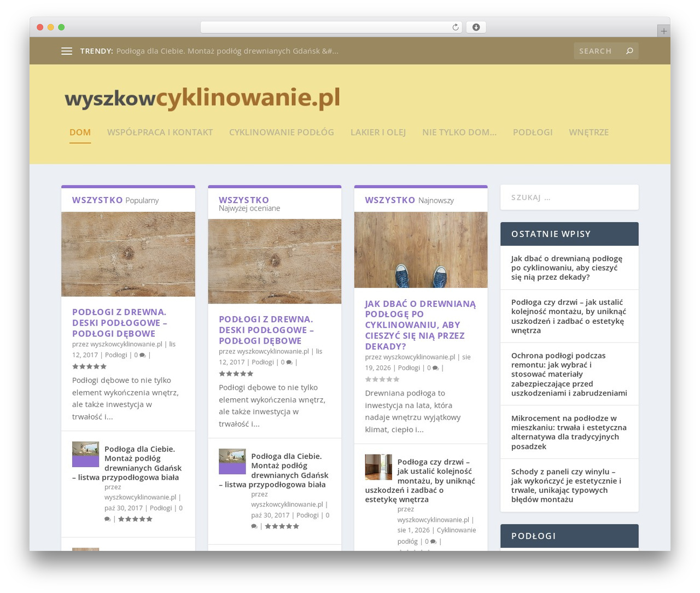
Task: Click star rating under Najnowszy first post
Action: coord(382,379)
